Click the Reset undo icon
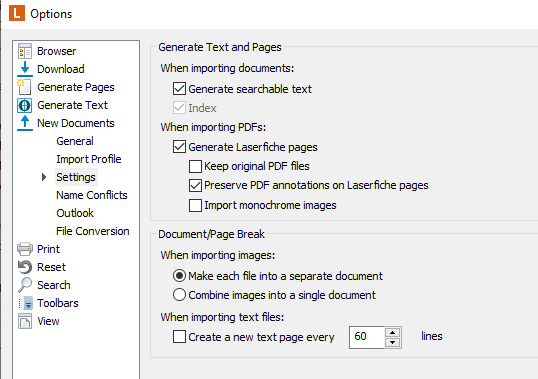 [25, 267]
